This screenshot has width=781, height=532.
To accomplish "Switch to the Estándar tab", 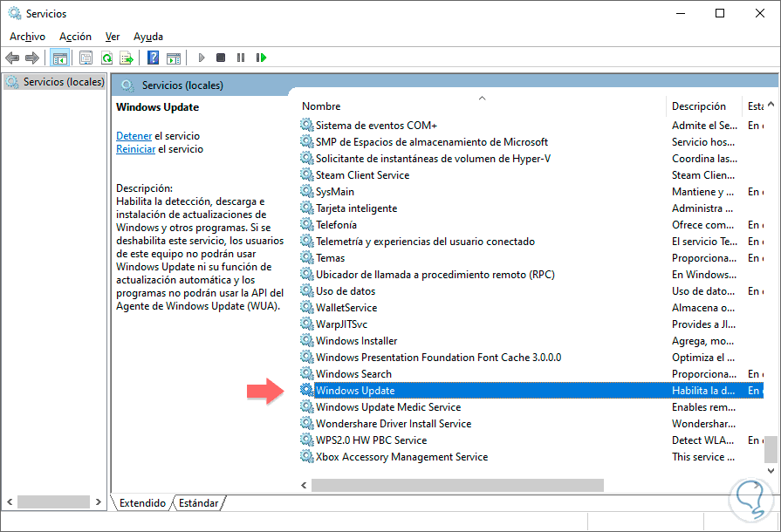I will coord(198,503).
